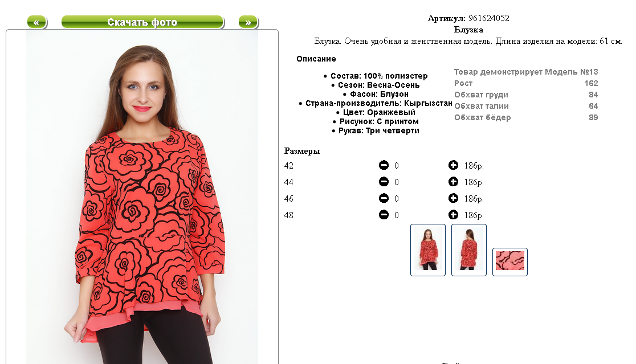The image size is (636, 364).
Task: Decrease quantity for size 46
Action: pyautogui.click(x=384, y=198)
